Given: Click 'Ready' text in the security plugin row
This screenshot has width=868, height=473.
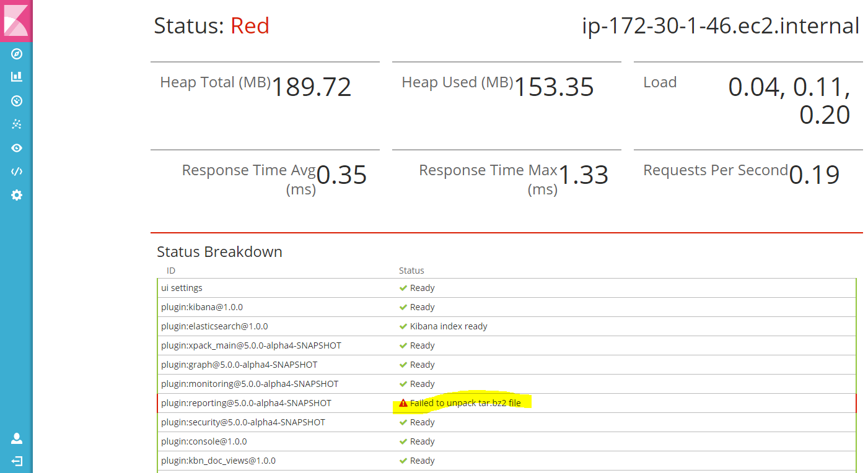Looking at the screenshot, I should [x=423, y=422].
